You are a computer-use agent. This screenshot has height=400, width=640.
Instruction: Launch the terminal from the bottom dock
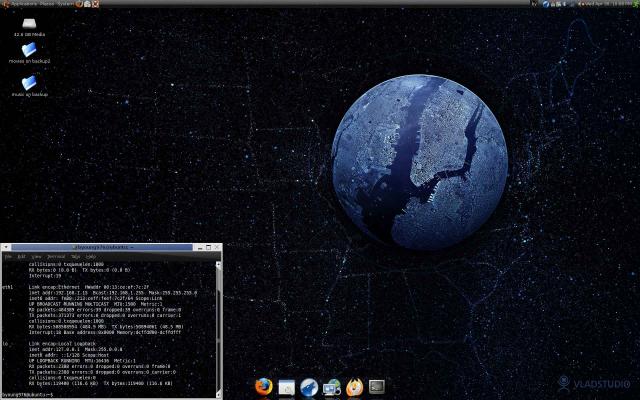point(376,386)
